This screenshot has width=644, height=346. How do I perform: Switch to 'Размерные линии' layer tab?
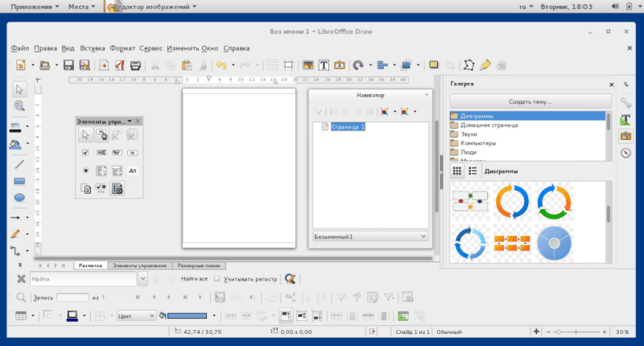pyautogui.click(x=199, y=265)
